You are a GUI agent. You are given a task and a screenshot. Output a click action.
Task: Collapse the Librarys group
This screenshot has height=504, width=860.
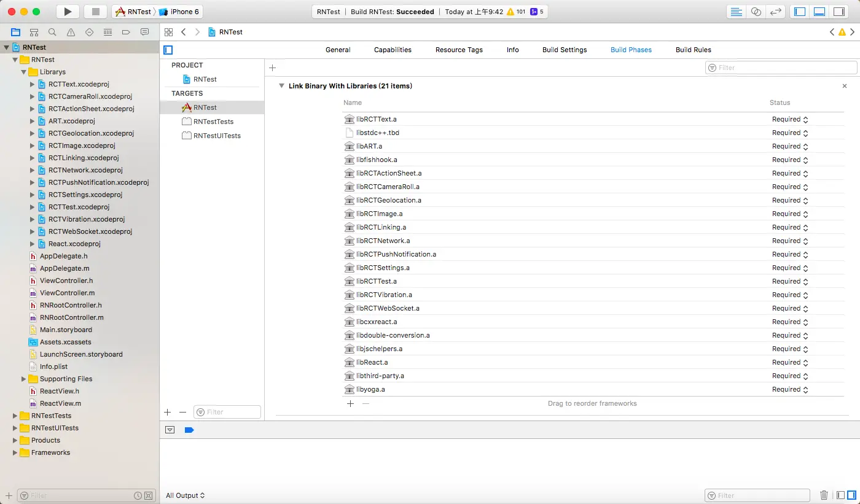tap(24, 72)
